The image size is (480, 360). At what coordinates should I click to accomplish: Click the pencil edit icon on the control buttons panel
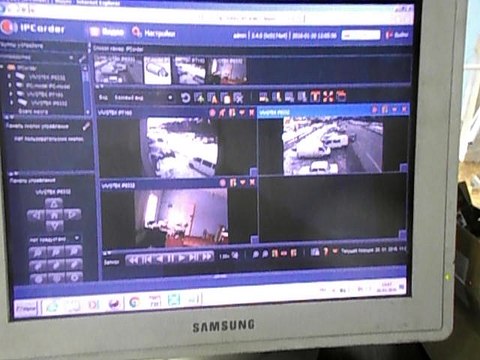[86, 126]
